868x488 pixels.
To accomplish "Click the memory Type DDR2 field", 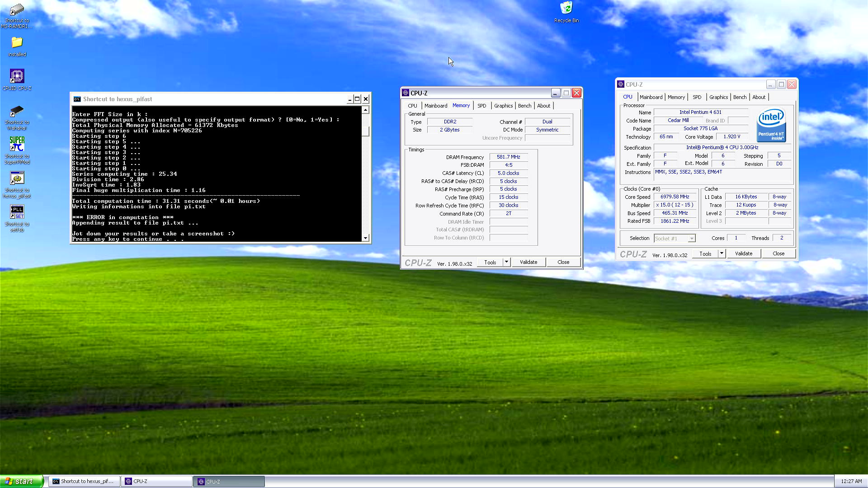I will tap(450, 122).
